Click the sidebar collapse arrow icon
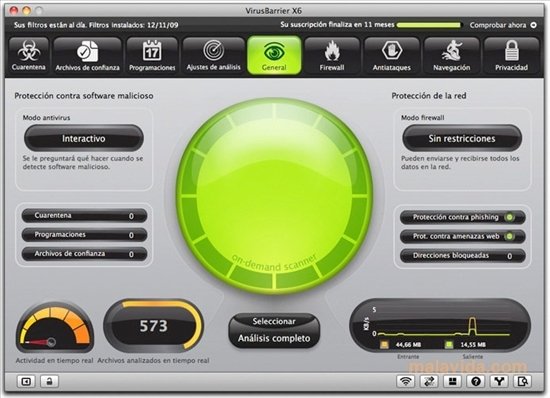This screenshot has width=550, height=398. click(x=26, y=381)
